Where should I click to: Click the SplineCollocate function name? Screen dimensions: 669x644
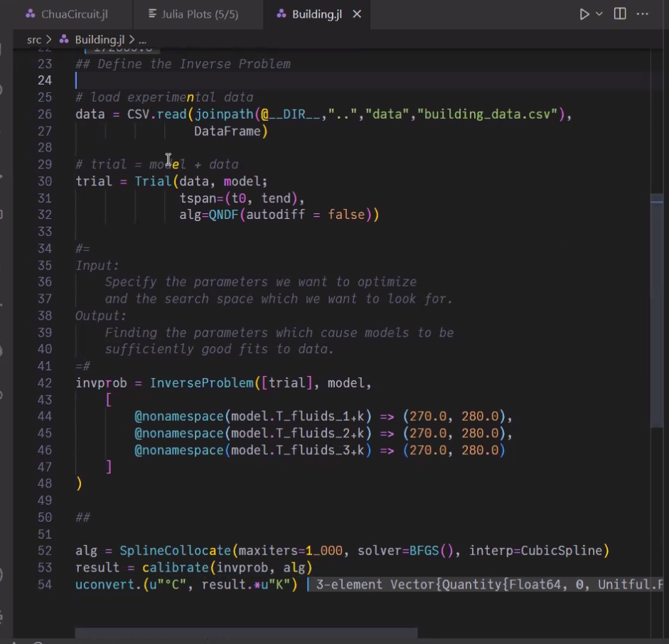click(175, 551)
